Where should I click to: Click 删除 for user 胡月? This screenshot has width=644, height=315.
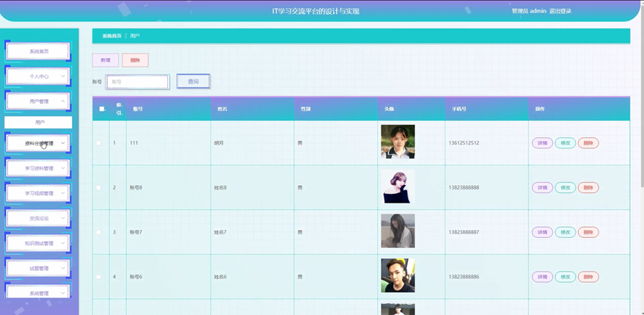[x=588, y=143]
